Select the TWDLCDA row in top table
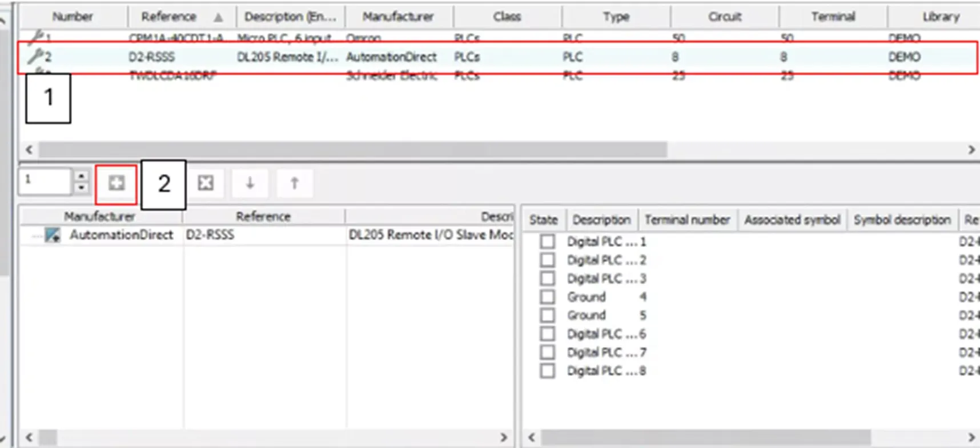980x448 pixels. click(x=497, y=76)
